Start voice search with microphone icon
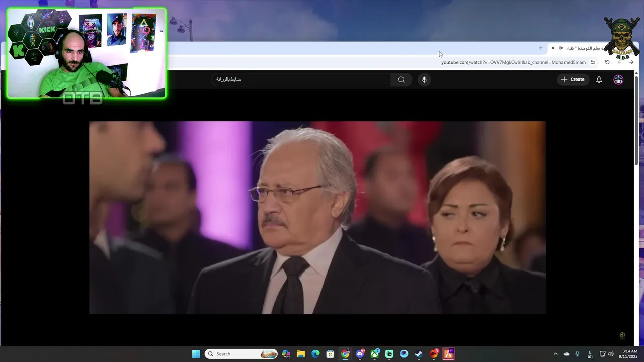The height and width of the screenshot is (362, 644). (x=424, y=79)
